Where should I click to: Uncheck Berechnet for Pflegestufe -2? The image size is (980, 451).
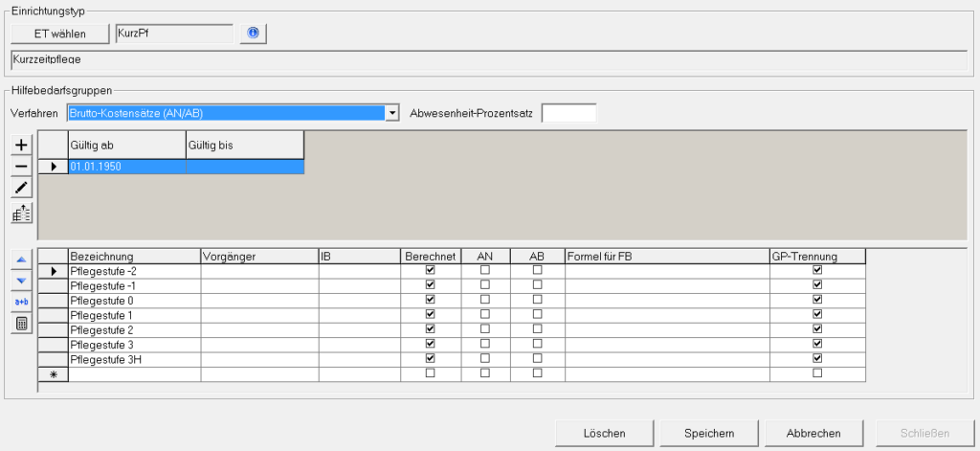point(431,270)
